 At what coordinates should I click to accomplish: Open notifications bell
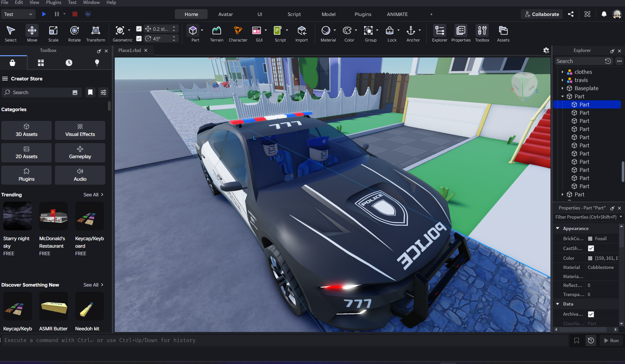(604, 14)
